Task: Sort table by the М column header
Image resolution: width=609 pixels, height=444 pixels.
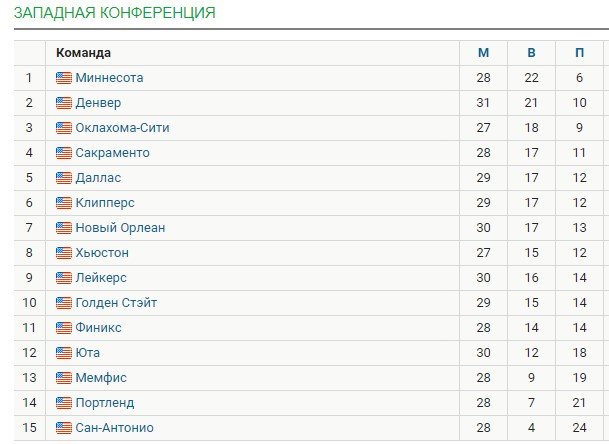Action: pos(484,53)
